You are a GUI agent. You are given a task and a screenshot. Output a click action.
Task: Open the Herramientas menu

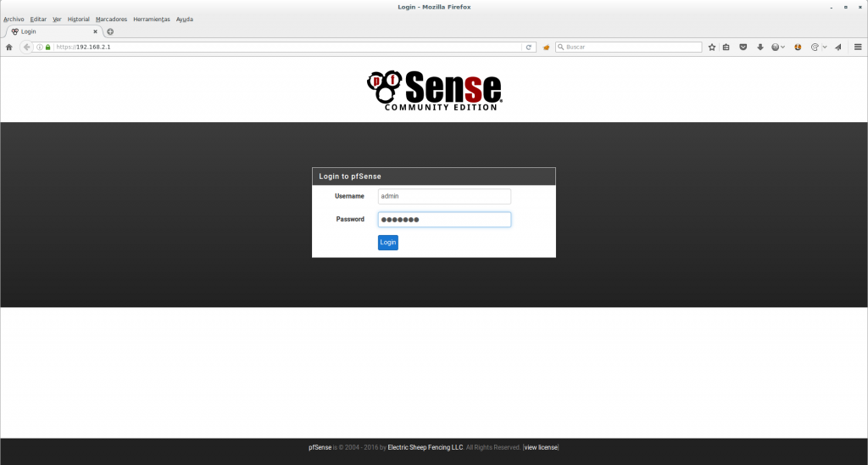pyautogui.click(x=152, y=19)
